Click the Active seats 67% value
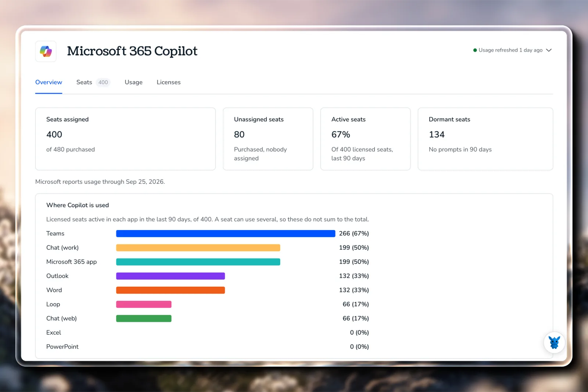 pyautogui.click(x=341, y=134)
